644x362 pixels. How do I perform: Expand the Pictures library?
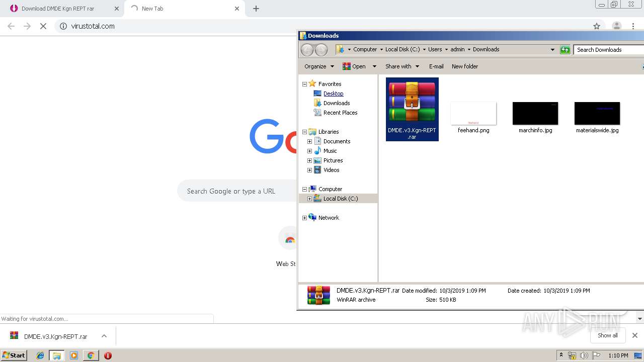pyautogui.click(x=309, y=160)
